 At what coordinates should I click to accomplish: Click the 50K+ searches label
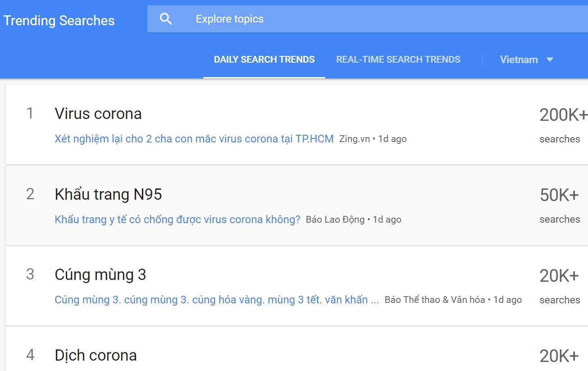[560, 194]
